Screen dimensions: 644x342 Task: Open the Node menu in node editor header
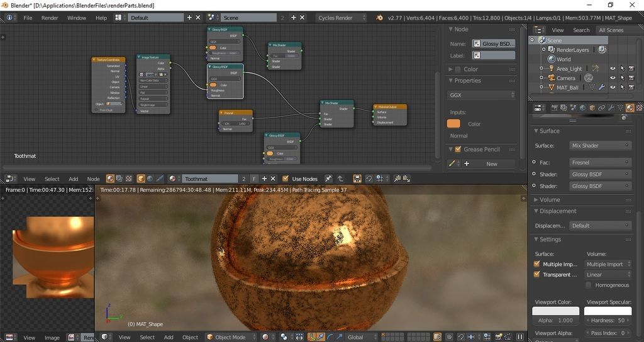pyautogui.click(x=93, y=179)
